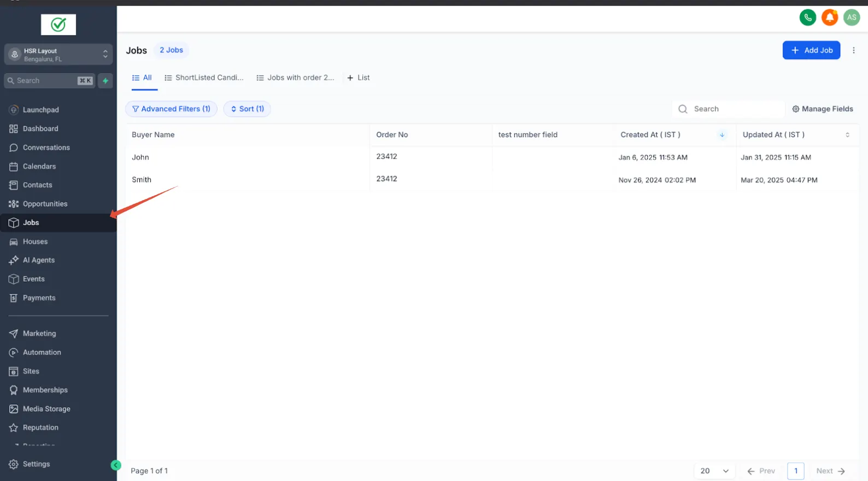Click the jobs table Search field
The height and width of the screenshot is (481, 868).
click(729, 109)
